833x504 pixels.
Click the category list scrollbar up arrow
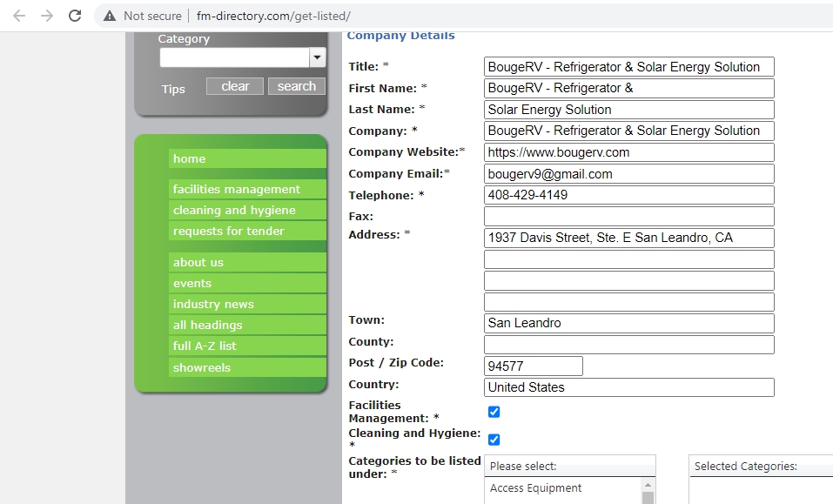(648, 485)
